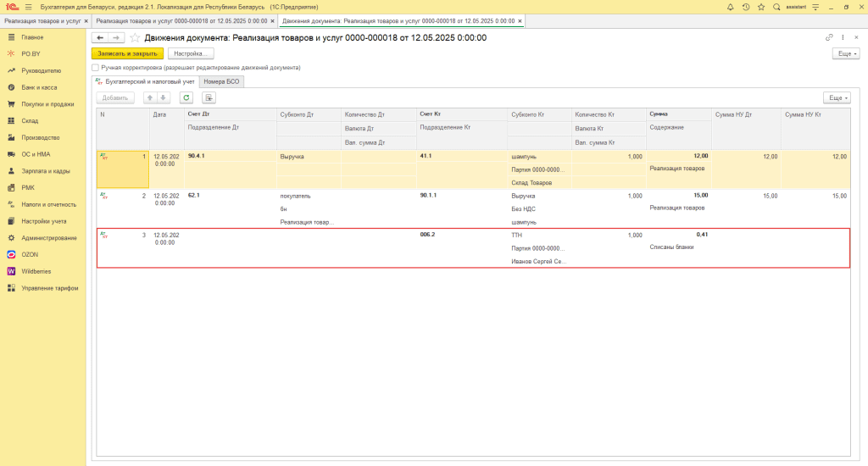Open Налоги и отчетность section icon
The height and width of the screenshot is (466, 868).
tap(11, 204)
